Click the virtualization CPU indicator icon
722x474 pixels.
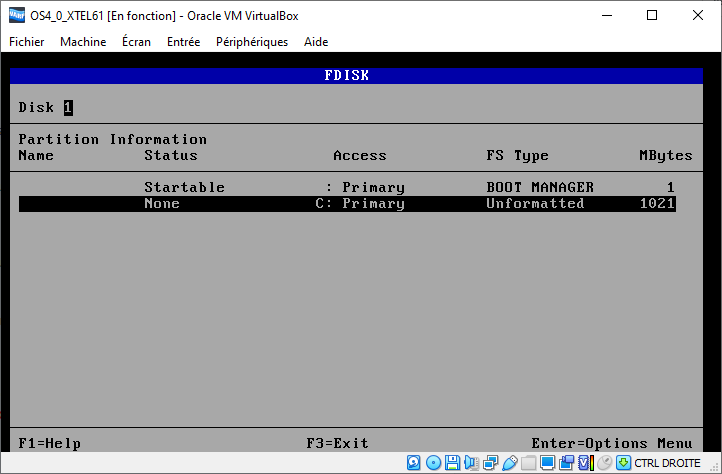click(x=586, y=463)
